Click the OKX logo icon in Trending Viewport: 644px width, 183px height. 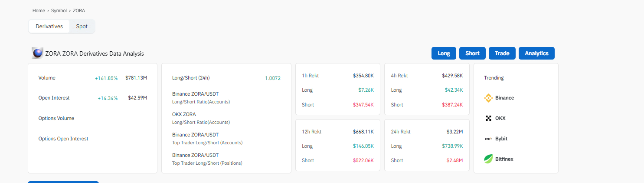coord(488,118)
